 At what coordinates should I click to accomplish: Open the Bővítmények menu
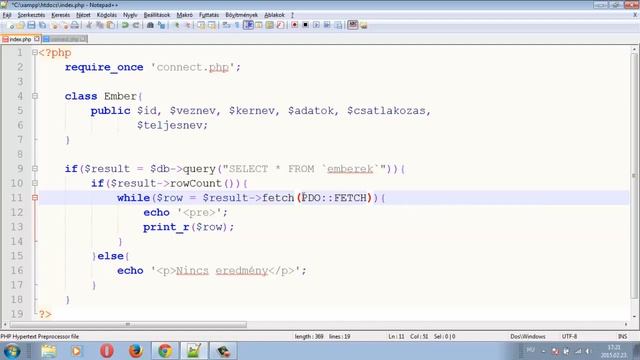coord(242,15)
